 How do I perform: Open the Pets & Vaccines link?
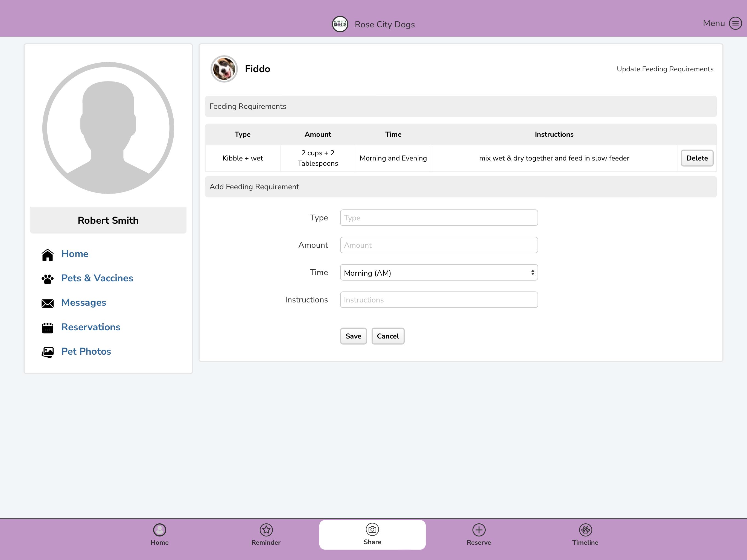pos(97,278)
